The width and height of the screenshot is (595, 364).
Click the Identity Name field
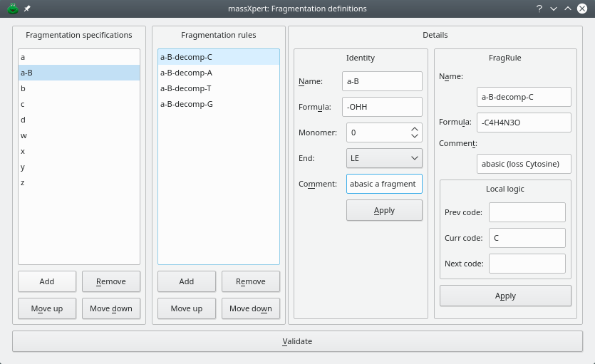pyautogui.click(x=382, y=81)
